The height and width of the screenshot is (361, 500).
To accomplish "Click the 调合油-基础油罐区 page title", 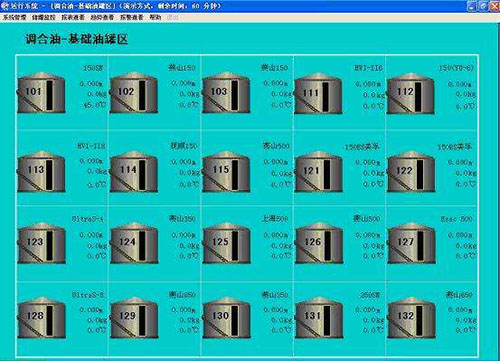I will pos(77,39).
